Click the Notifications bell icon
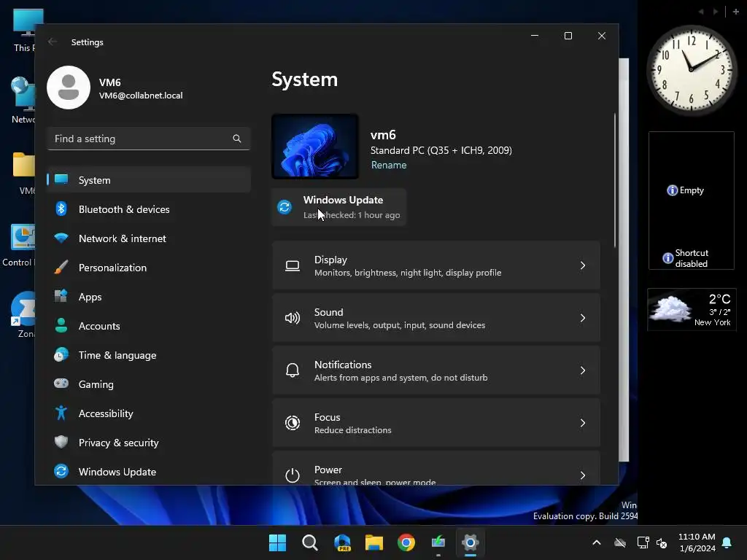 293,370
